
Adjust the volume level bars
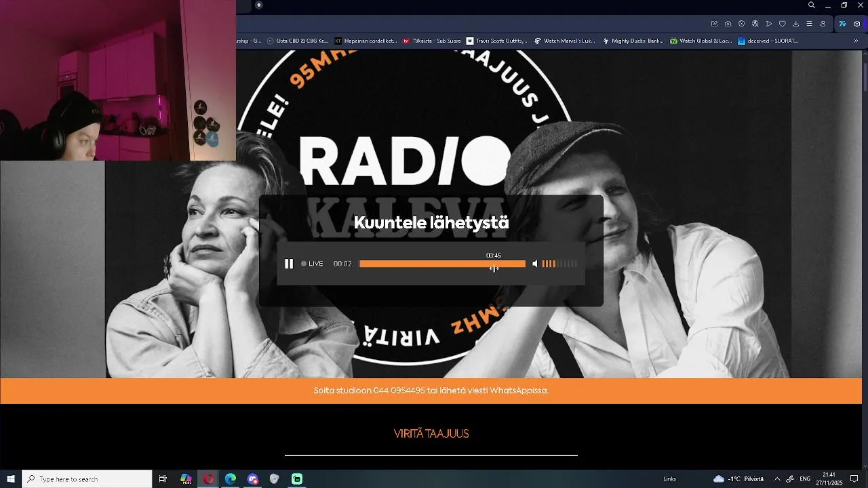(559, 264)
